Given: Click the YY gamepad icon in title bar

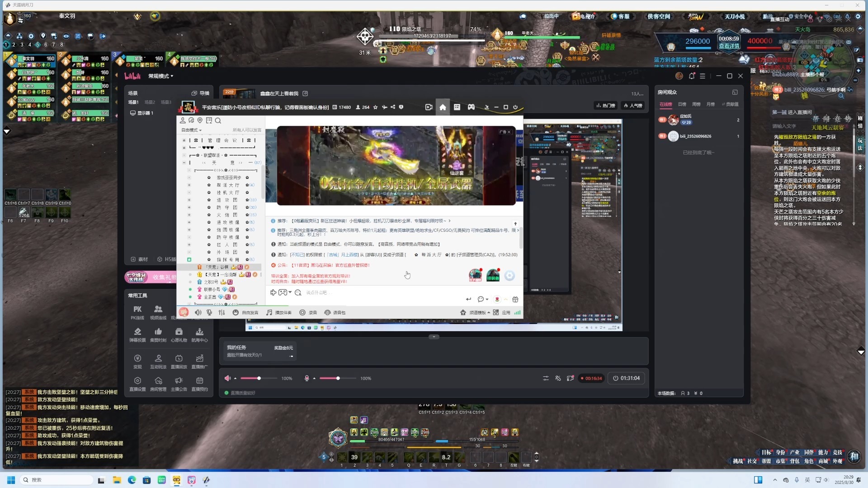Looking at the screenshot, I should coord(471,107).
